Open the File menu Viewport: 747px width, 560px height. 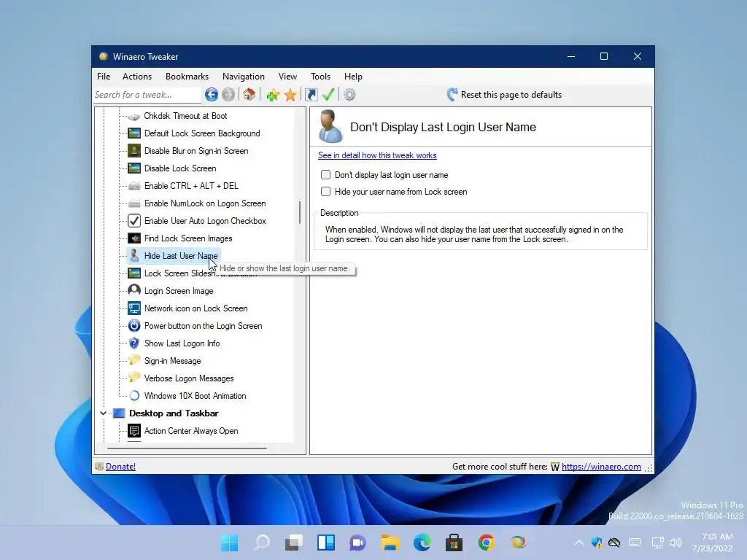click(x=104, y=76)
